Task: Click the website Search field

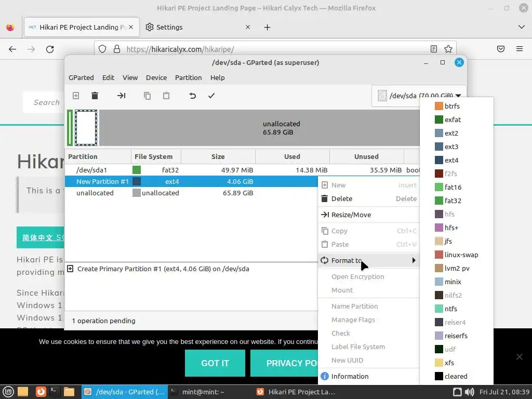Action: click(44, 102)
